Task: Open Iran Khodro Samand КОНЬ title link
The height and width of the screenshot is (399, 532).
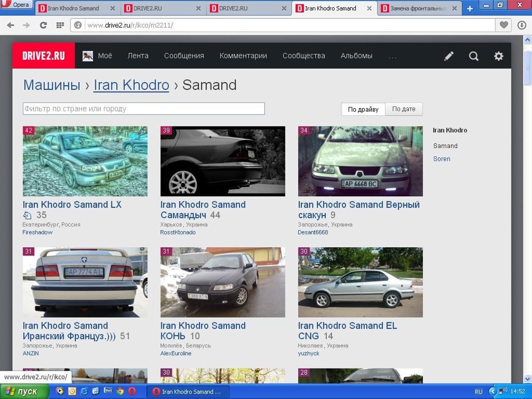Action: (203, 331)
